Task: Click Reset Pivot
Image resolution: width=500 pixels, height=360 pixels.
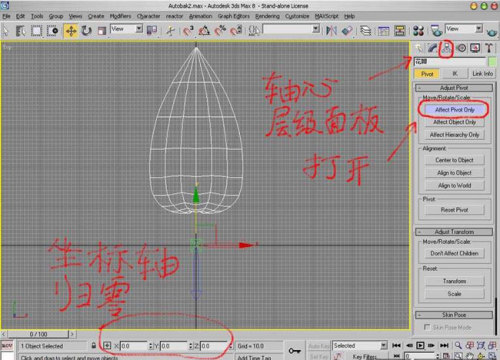Action: coord(455,210)
